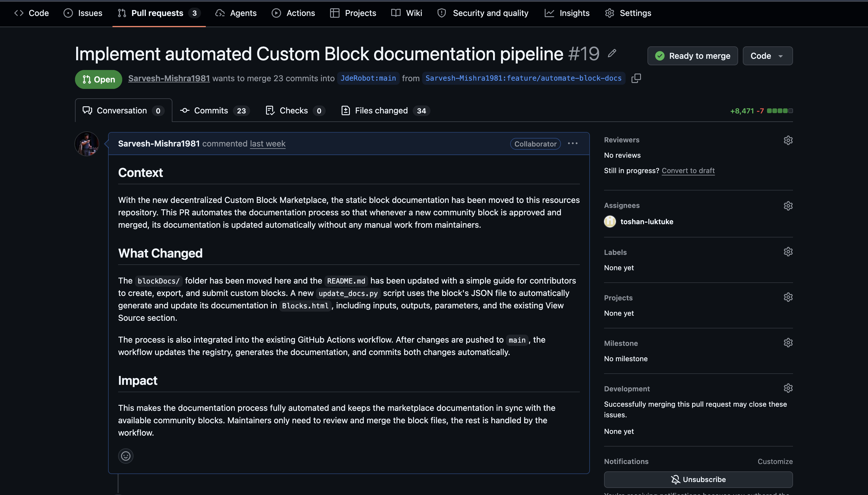Copy the head branch name to clipboard
This screenshot has height=495, width=868.
click(x=636, y=78)
